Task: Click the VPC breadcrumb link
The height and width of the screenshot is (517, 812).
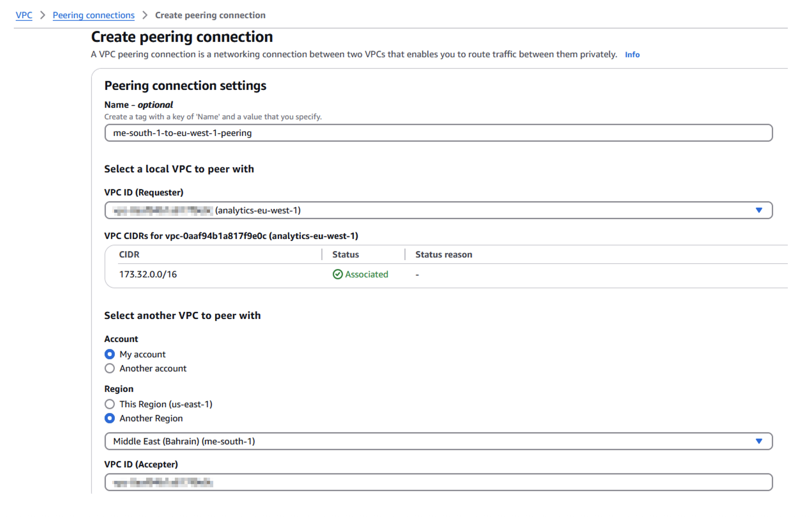Action: [x=24, y=15]
